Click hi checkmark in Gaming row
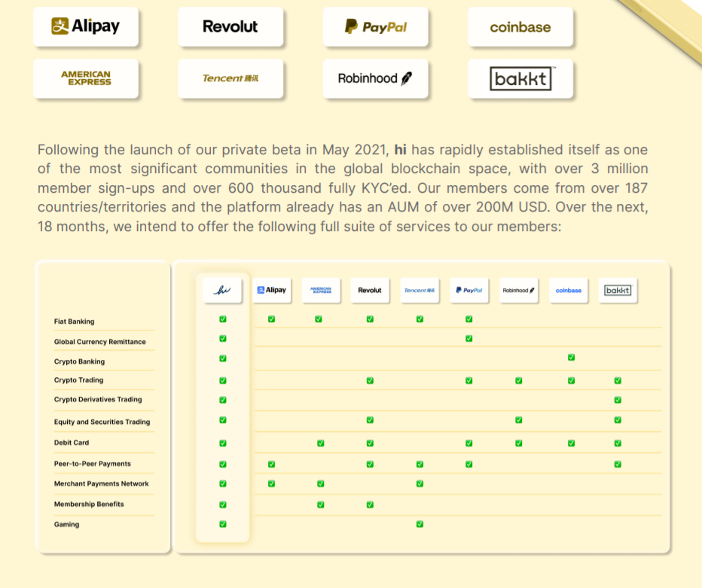The image size is (702, 588). 223,524
